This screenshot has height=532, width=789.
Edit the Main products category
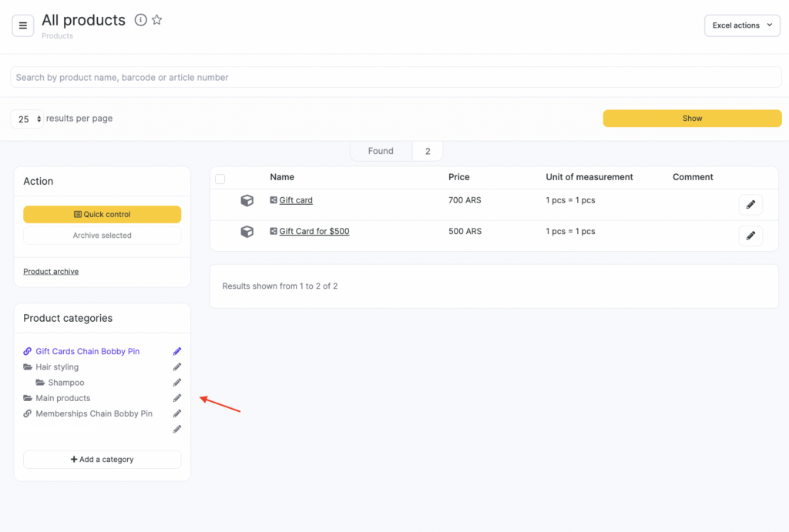click(177, 398)
